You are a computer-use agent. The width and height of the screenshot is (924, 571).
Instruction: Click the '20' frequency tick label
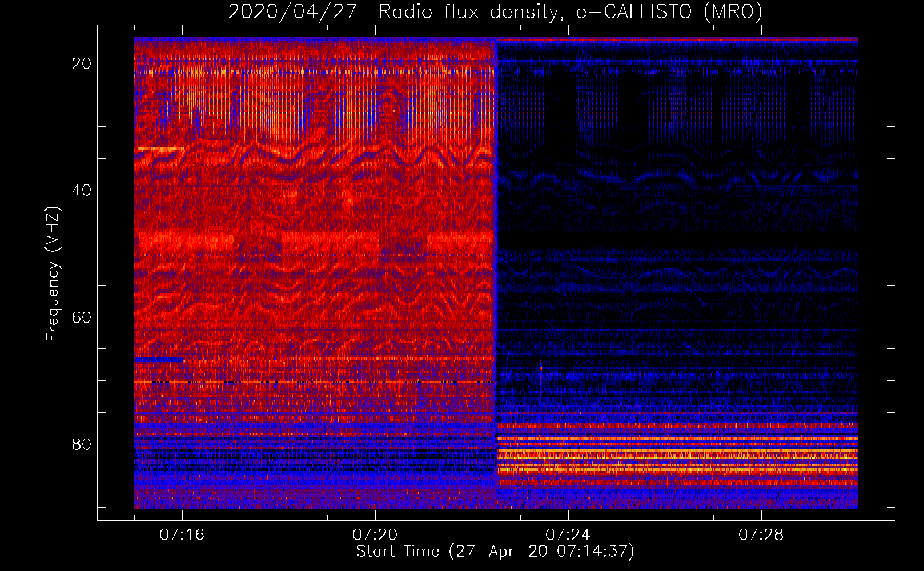[82, 63]
